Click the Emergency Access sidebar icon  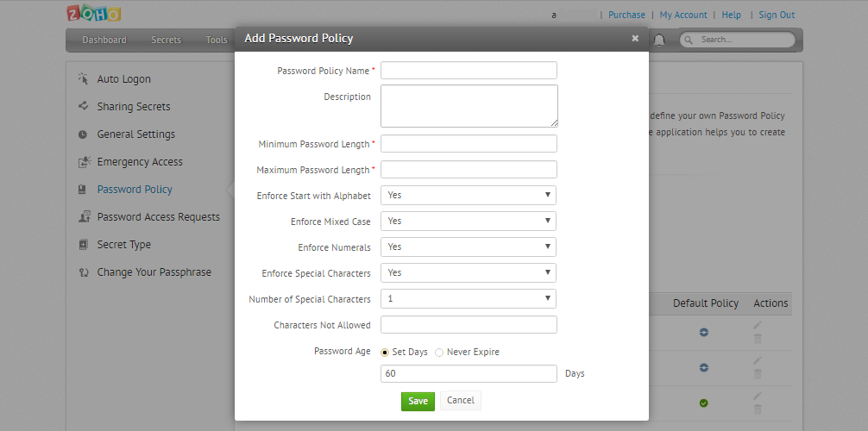83,162
